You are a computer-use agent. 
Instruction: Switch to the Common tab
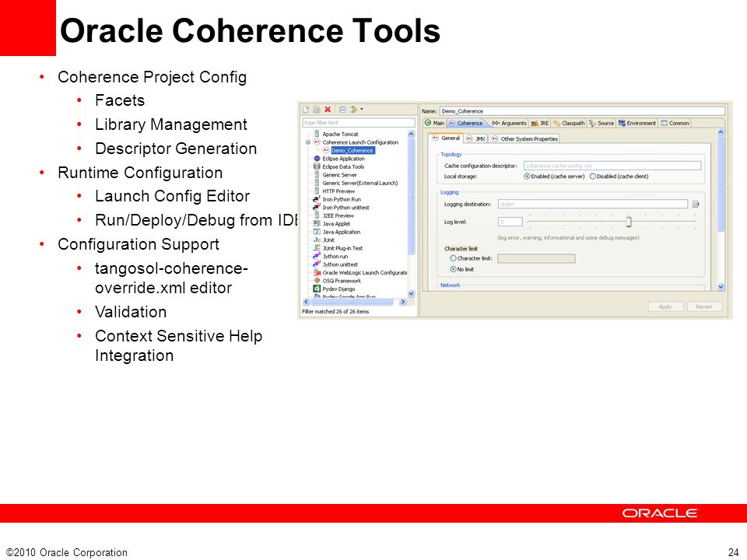click(675, 123)
